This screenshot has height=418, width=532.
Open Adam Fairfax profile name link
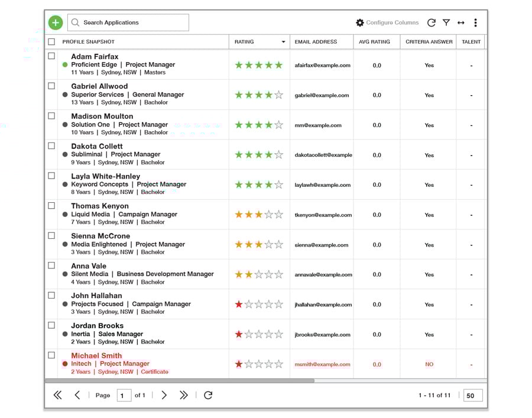[x=95, y=56]
